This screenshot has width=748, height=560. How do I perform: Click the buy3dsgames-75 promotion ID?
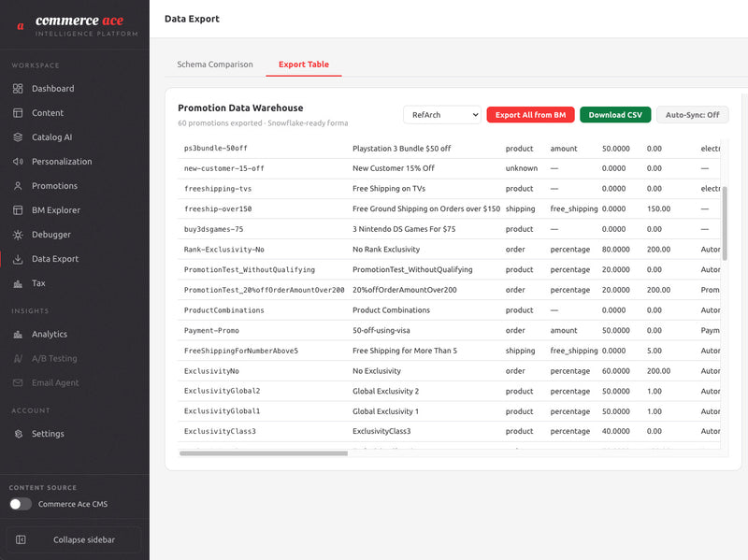[x=214, y=229]
